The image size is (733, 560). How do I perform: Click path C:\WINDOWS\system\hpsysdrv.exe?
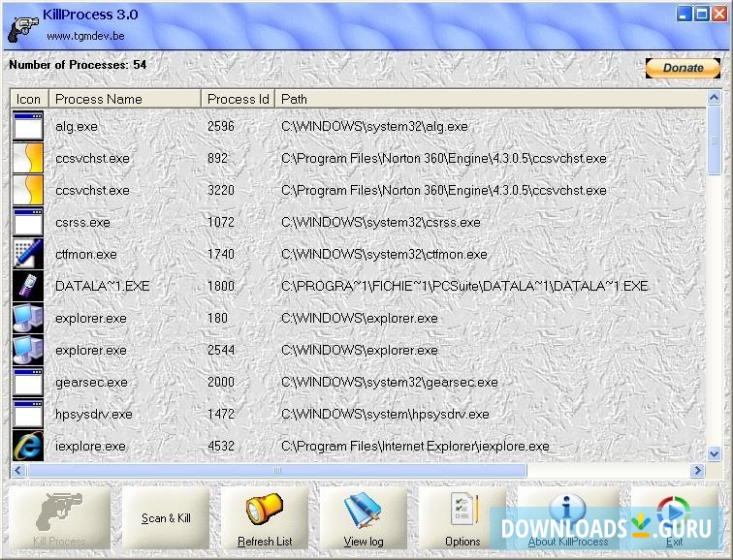point(385,415)
